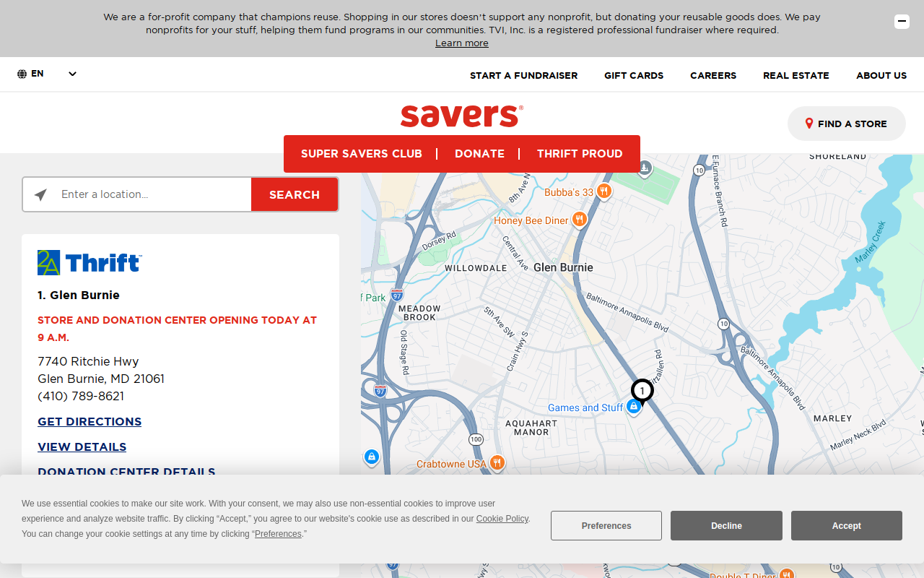Click the Honey Bee Diner restaurant pin
Screen dimensions: 924x578
[579, 220]
